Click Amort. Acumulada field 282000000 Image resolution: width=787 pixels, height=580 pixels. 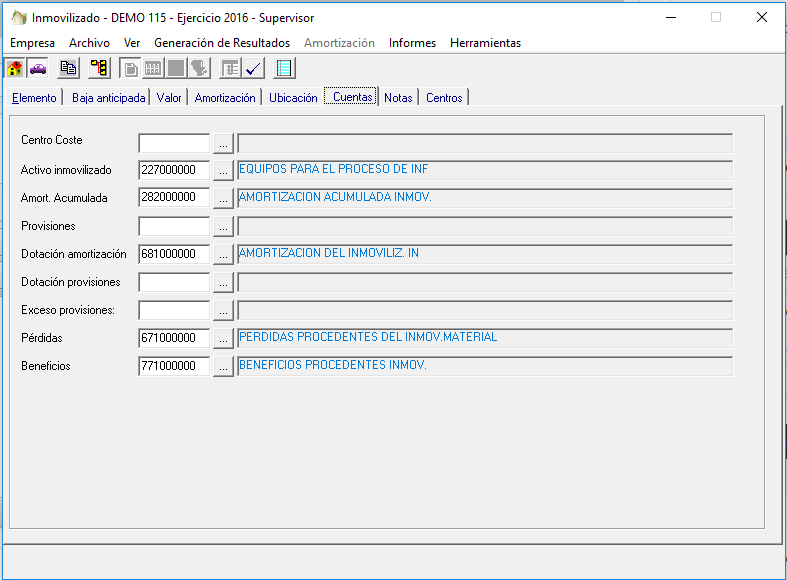tap(174, 198)
